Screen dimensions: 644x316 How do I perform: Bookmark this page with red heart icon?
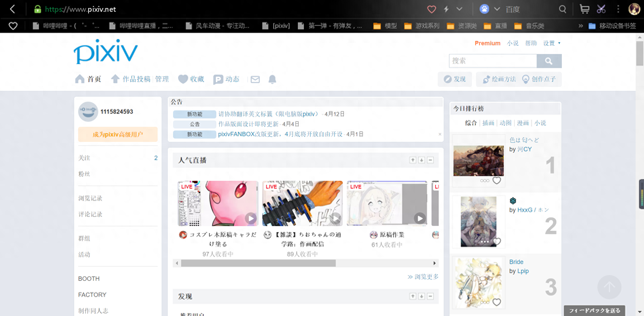click(x=431, y=9)
